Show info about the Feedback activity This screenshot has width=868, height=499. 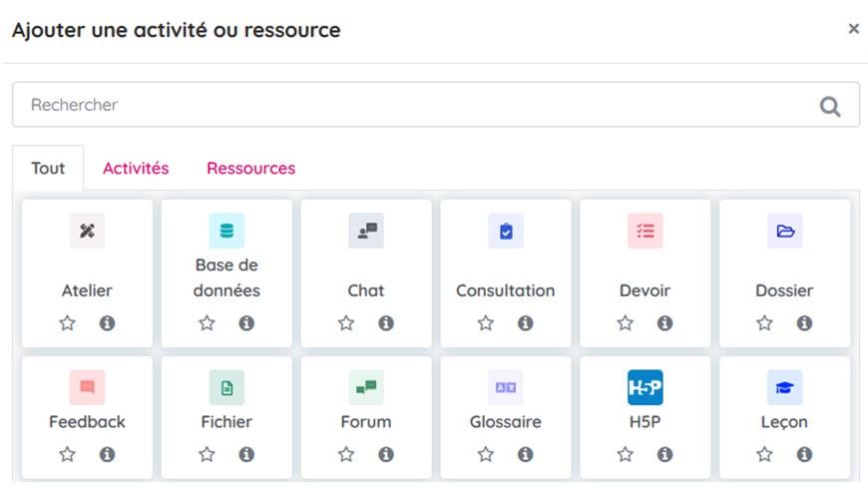click(107, 454)
